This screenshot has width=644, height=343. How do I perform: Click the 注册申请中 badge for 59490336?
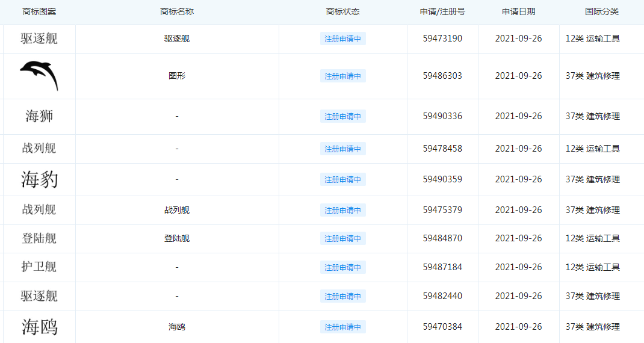pos(343,116)
